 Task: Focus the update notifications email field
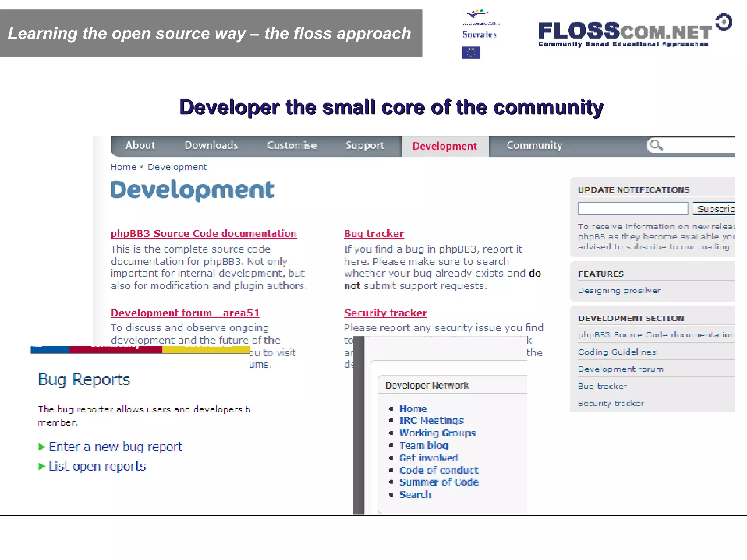[633, 209]
